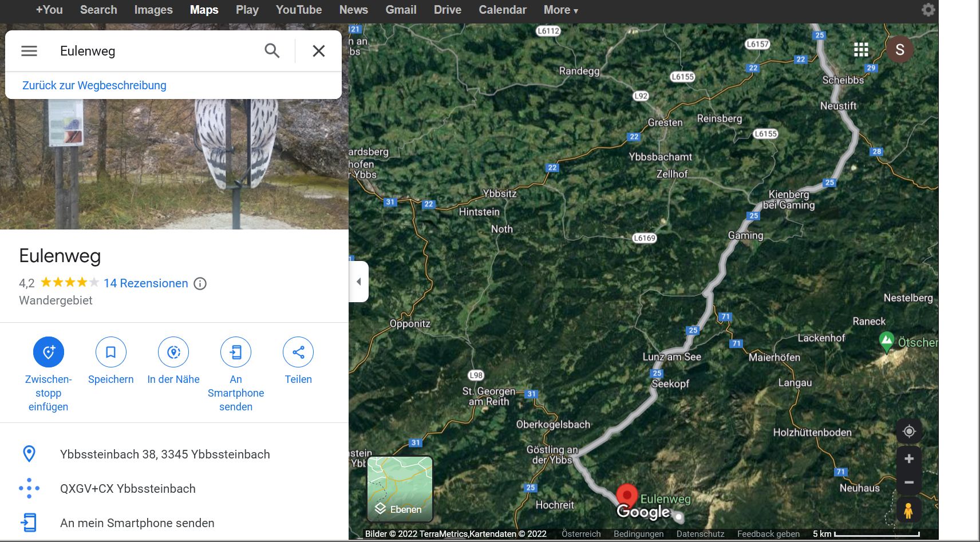Click the Lackenhof label on the map
Screen dimensions: 980x542
pos(821,338)
